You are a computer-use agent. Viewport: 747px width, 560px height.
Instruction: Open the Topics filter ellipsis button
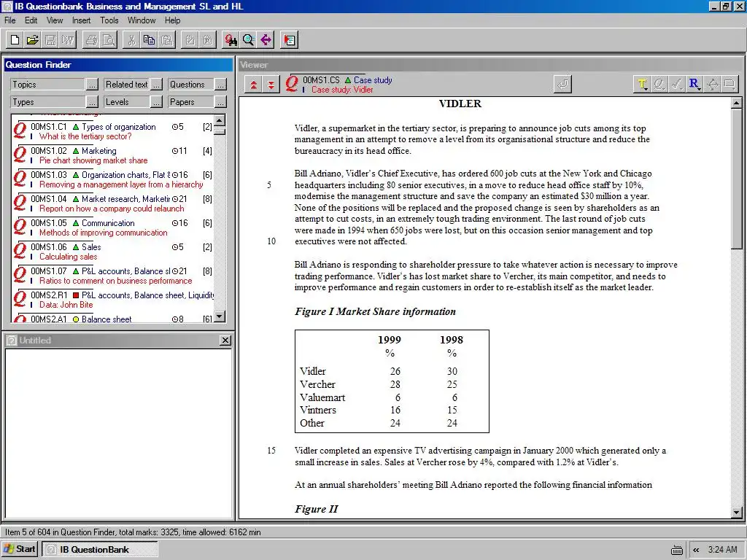click(92, 85)
